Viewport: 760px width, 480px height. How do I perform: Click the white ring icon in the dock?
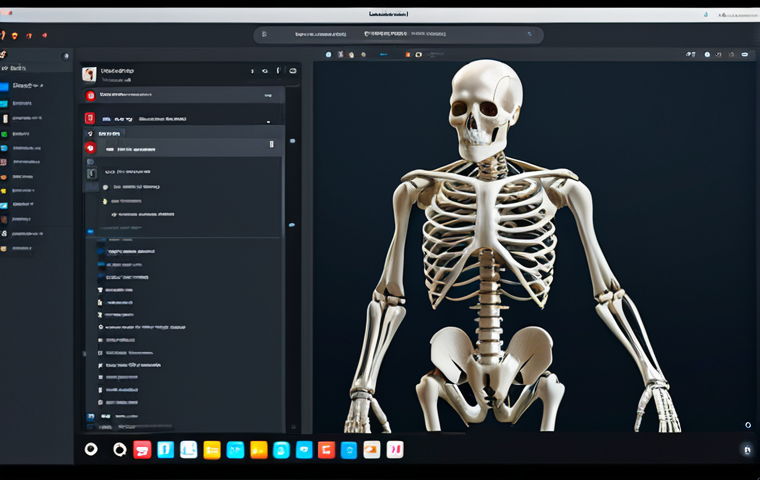pos(91,449)
